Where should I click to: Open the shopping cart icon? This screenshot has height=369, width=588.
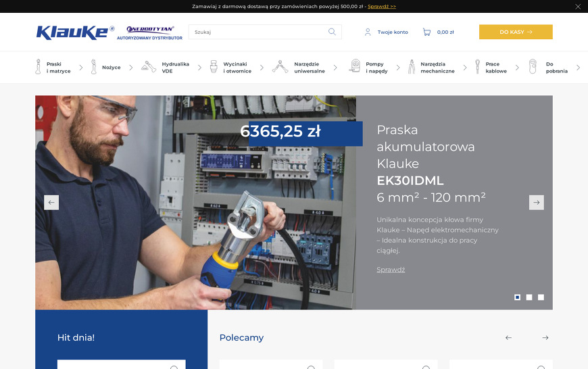(426, 32)
